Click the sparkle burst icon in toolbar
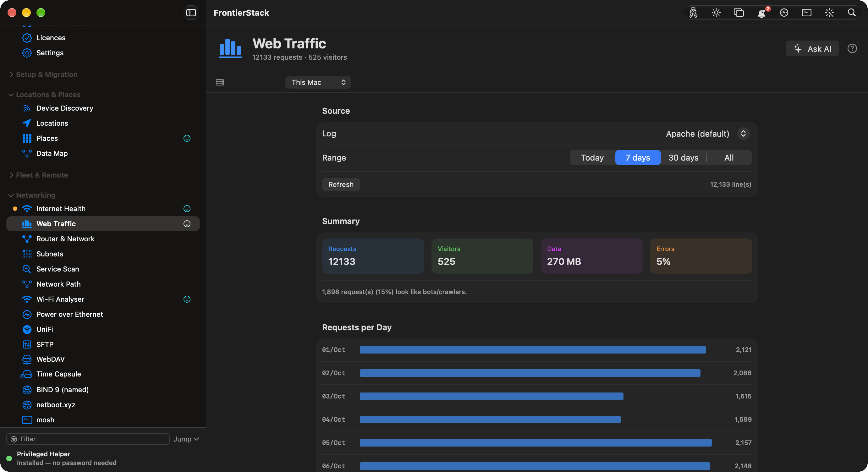This screenshot has width=868, height=472. coord(829,13)
